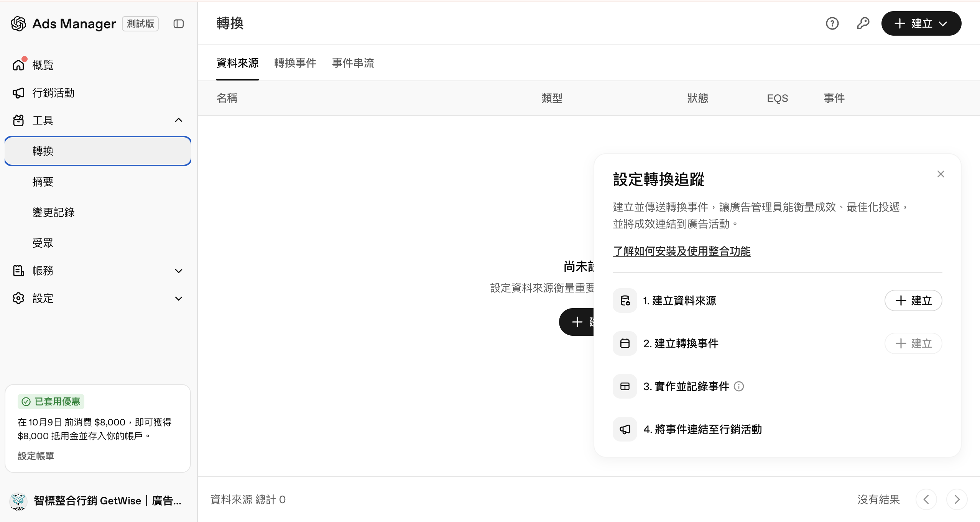Click the 名稱 column header
980x522 pixels.
click(227, 98)
